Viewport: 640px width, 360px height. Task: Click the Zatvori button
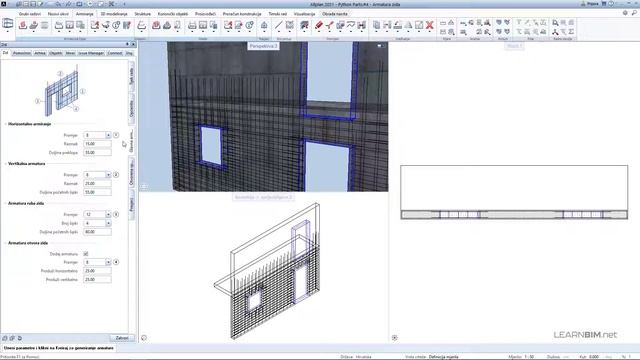tap(122, 338)
